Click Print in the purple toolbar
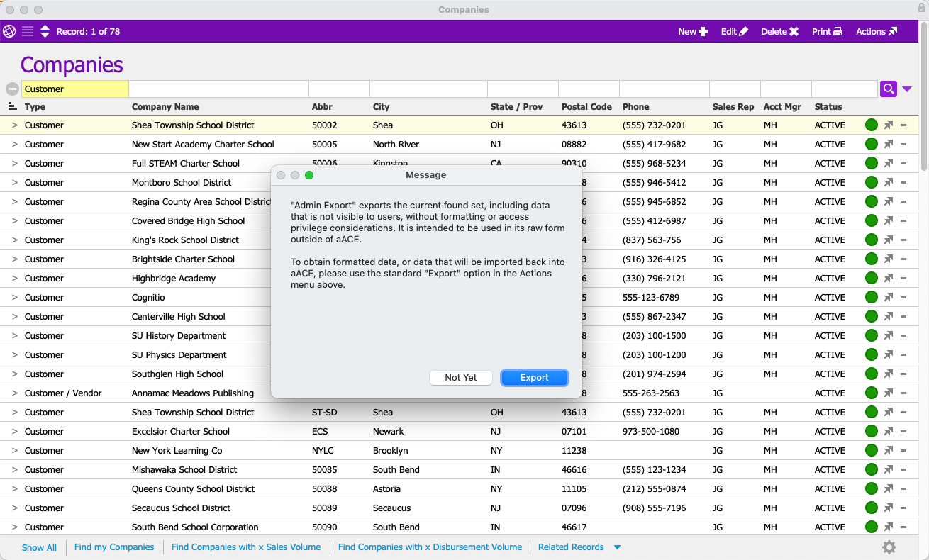The image size is (929, 560). click(827, 31)
